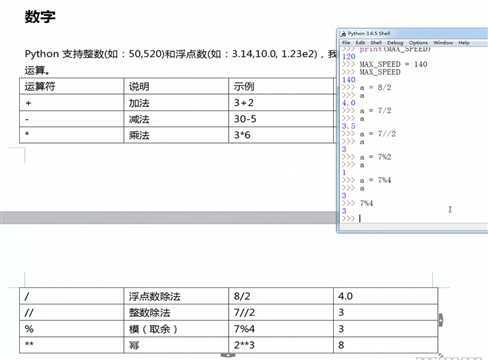Click the '2**3' example cell
The image size is (488, 360).
click(281, 345)
